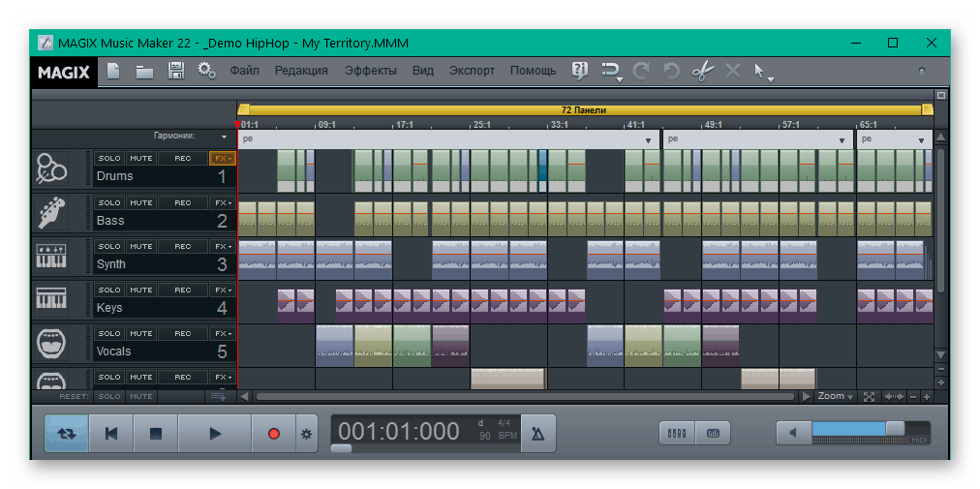The image size is (980, 489).
Task: Click the Bass guitar track icon
Action: (50, 212)
